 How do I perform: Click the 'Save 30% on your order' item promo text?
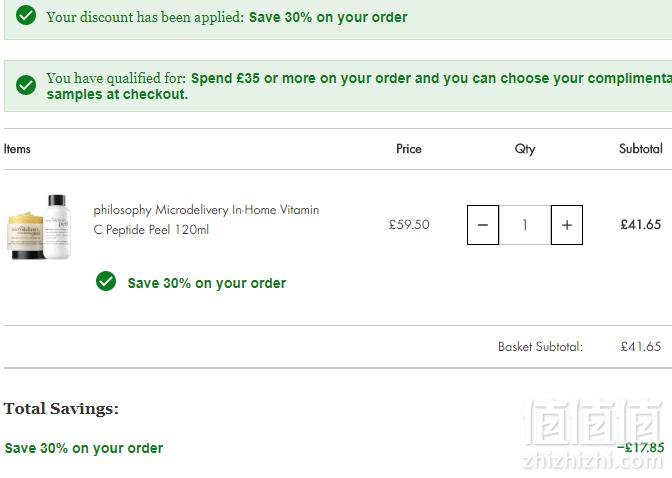pyautogui.click(x=207, y=283)
